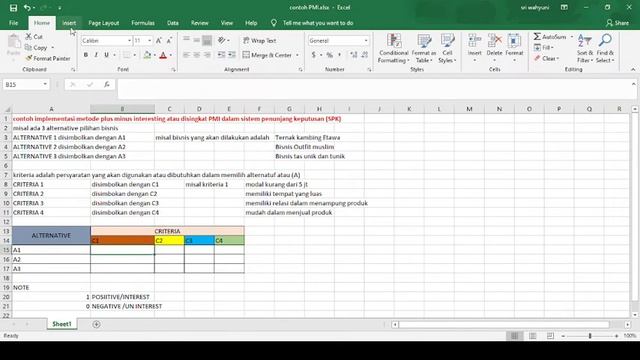Click Wrap Text
This screenshot has width=640, height=360.
[260, 40]
